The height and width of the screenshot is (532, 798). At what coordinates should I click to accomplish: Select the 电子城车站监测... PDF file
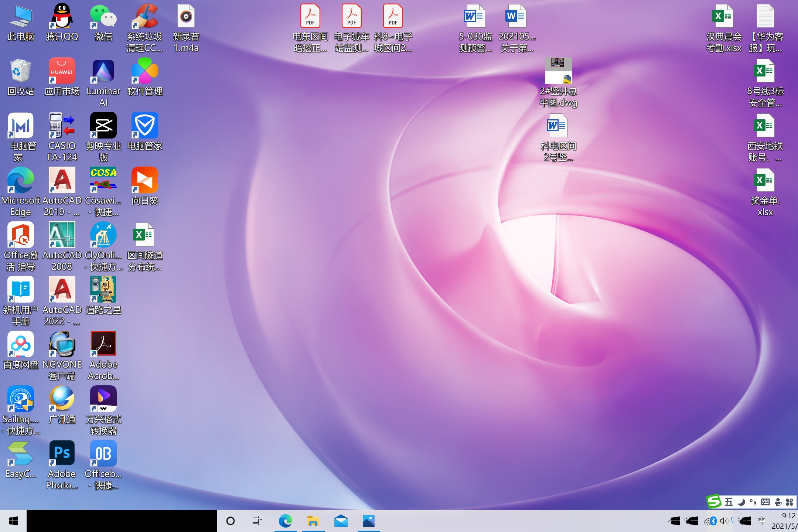(x=351, y=28)
